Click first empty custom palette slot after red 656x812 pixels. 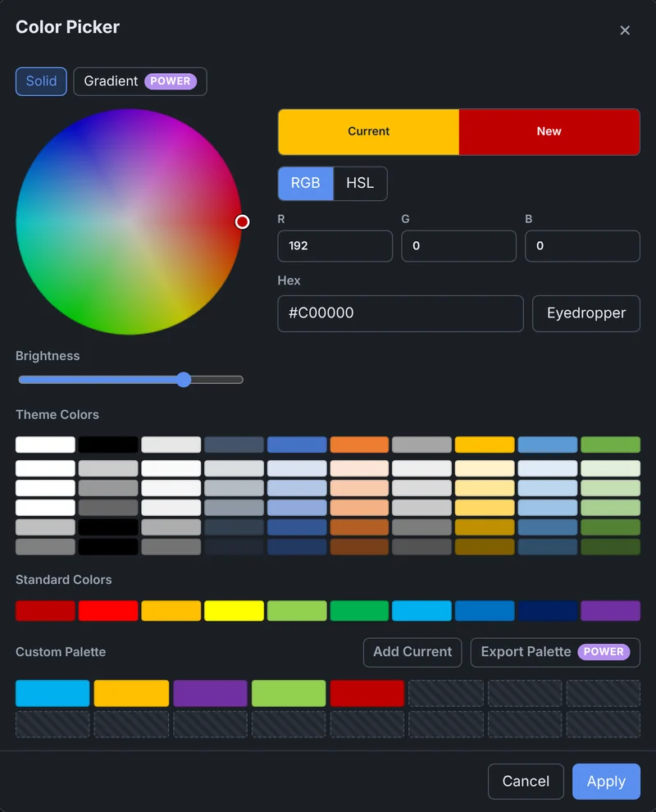(446, 693)
